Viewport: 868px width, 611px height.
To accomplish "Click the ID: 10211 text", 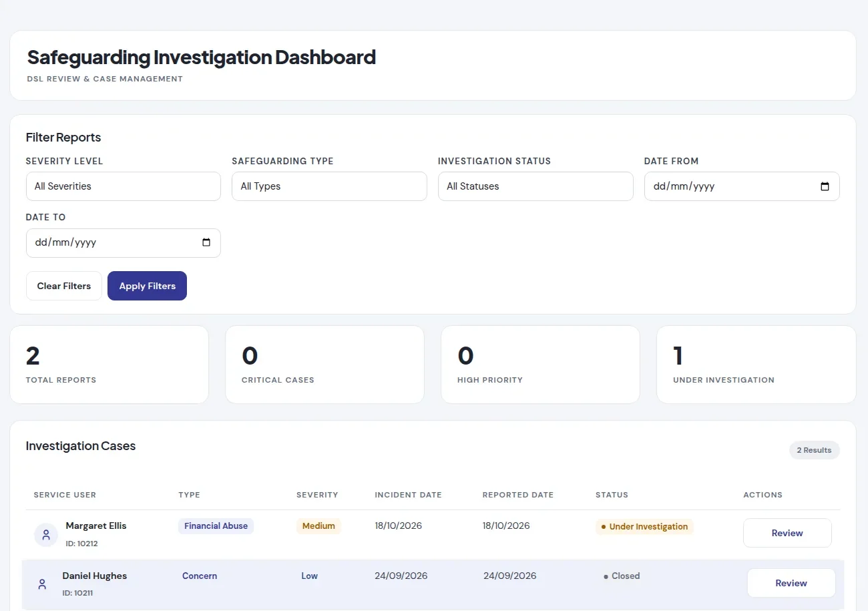I will point(79,593).
